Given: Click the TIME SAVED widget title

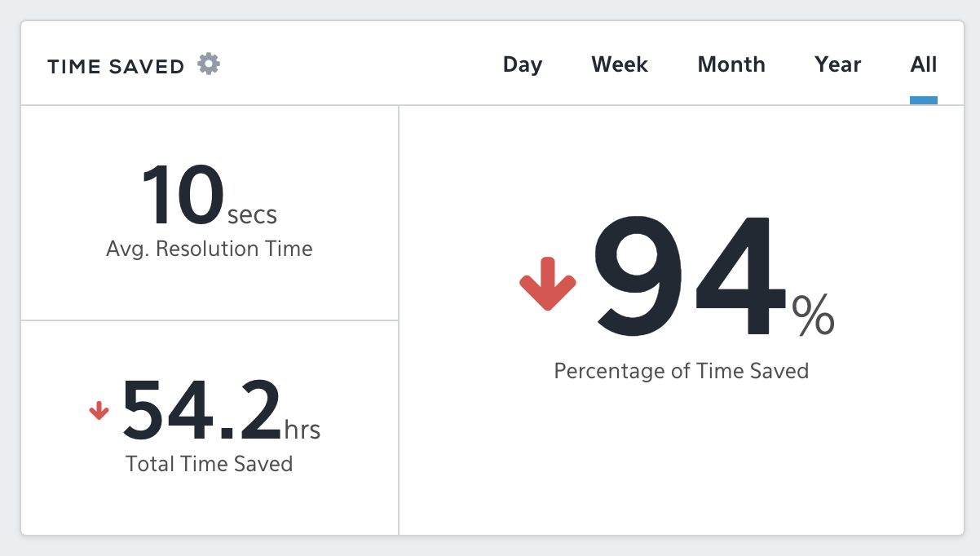Looking at the screenshot, I should pos(116,67).
